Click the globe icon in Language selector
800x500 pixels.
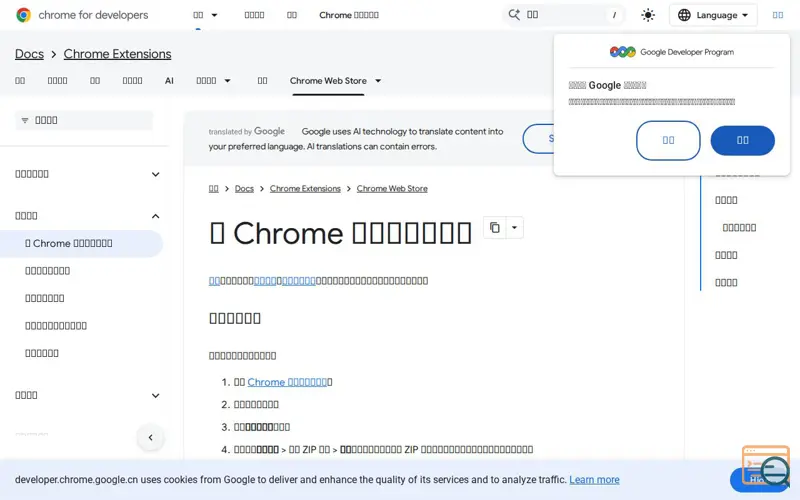pos(684,15)
